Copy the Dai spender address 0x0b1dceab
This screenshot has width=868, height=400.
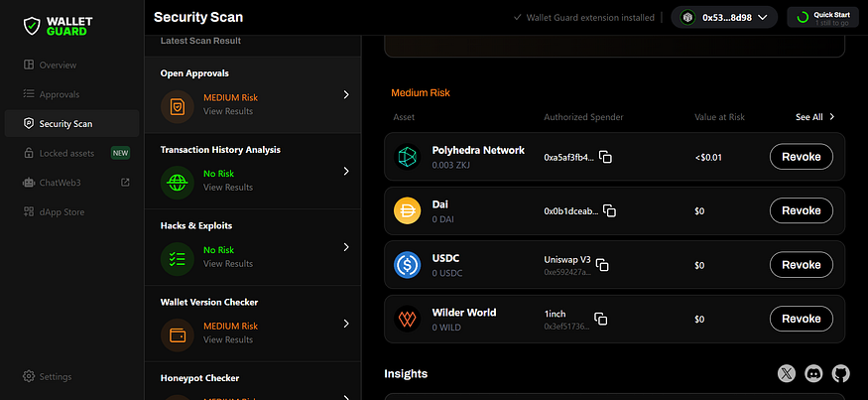tap(609, 210)
